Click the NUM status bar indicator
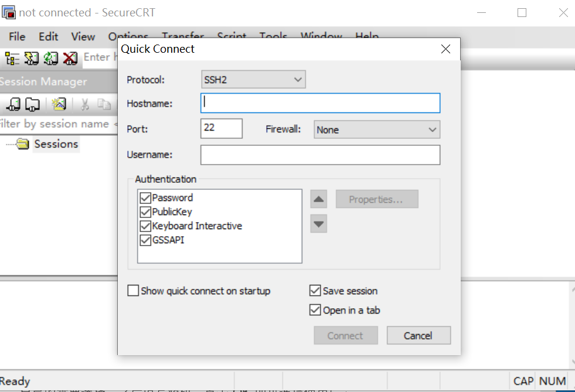This screenshot has height=392, width=575. click(x=552, y=381)
